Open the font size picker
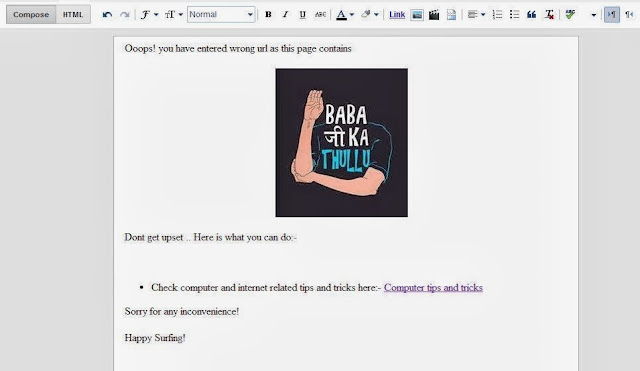The image size is (640, 371). click(174, 15)
